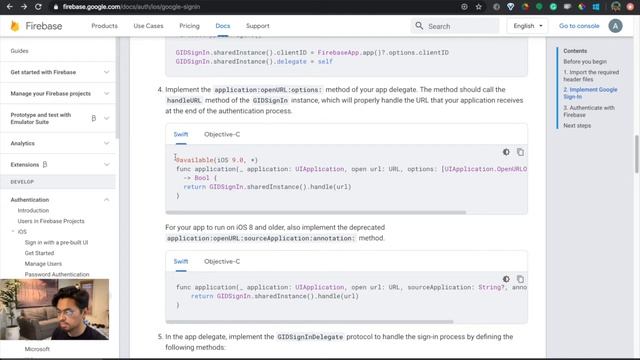Open the Introduction authentication page

pyautogui.click(x=33, y=210)
